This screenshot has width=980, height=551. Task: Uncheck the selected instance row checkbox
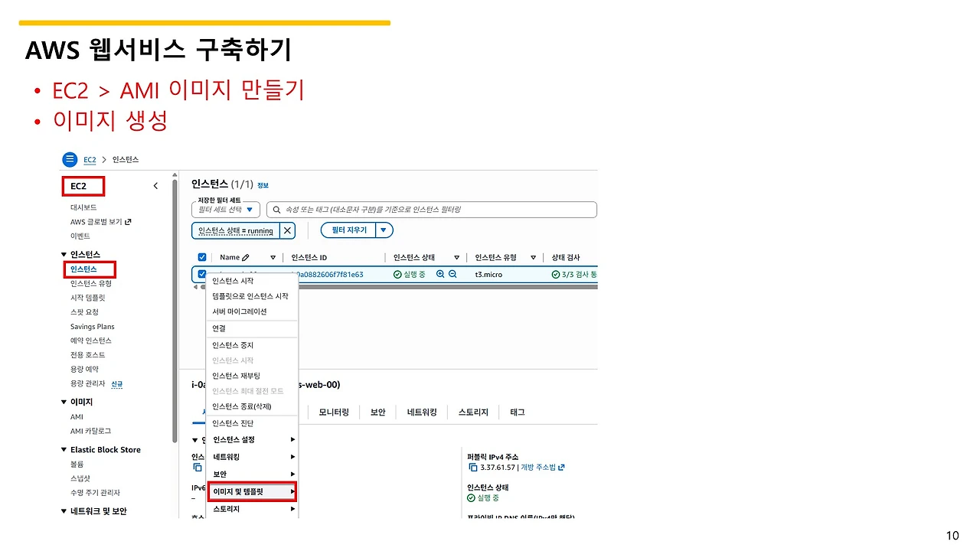coord(202,274)
